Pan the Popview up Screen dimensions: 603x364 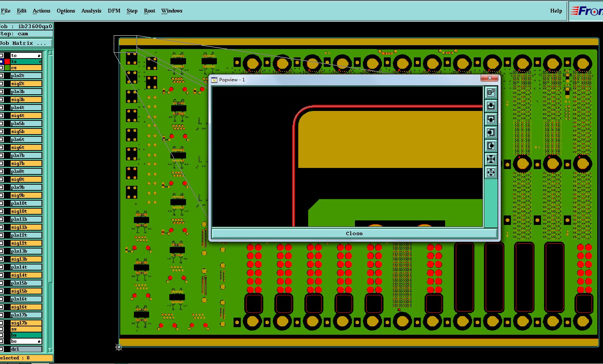pos(491,106)
